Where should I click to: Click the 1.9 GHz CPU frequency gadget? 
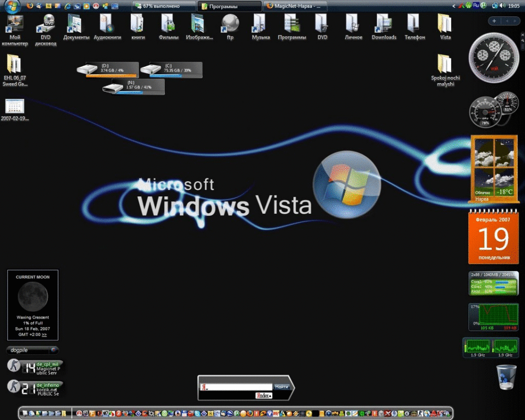pos(491,348)
